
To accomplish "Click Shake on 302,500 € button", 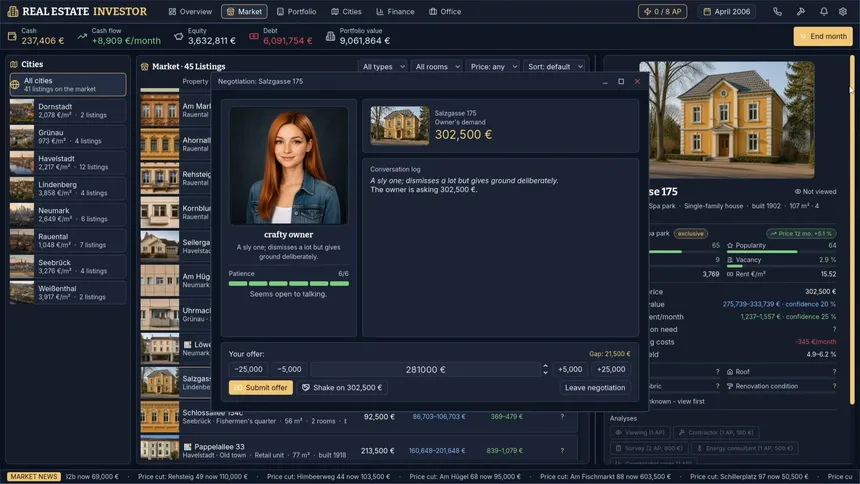I will pyautogui.click(x=342, y=387).
